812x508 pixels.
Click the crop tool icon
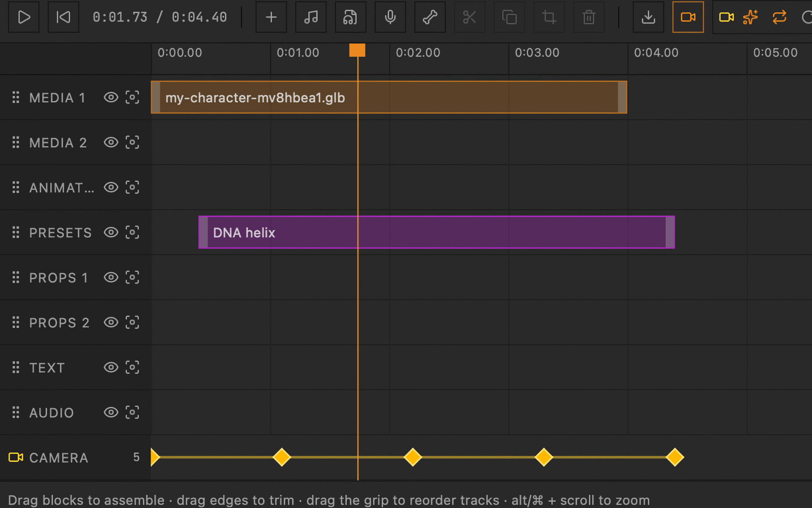coord(549,17)
